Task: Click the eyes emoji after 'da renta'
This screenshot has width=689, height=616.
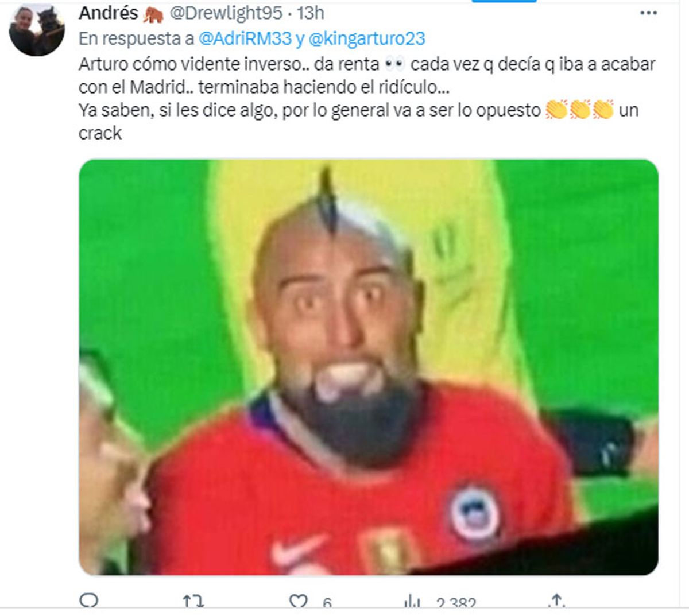Action: [x=395, y=64]
